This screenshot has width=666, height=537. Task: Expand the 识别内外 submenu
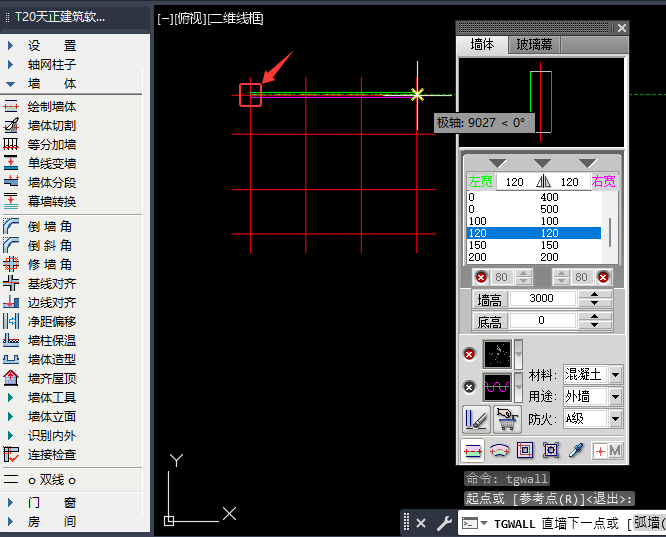click(x=40, y=435)
